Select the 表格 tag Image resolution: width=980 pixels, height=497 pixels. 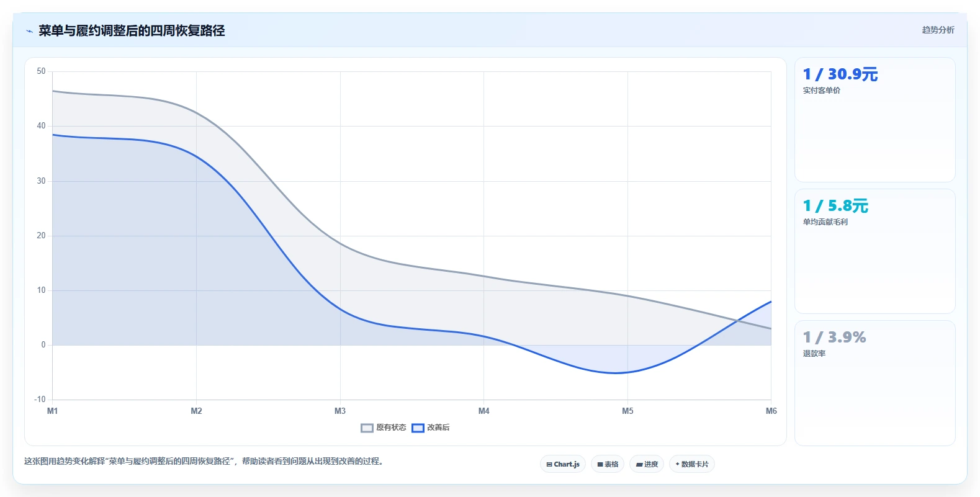[608, 464]
